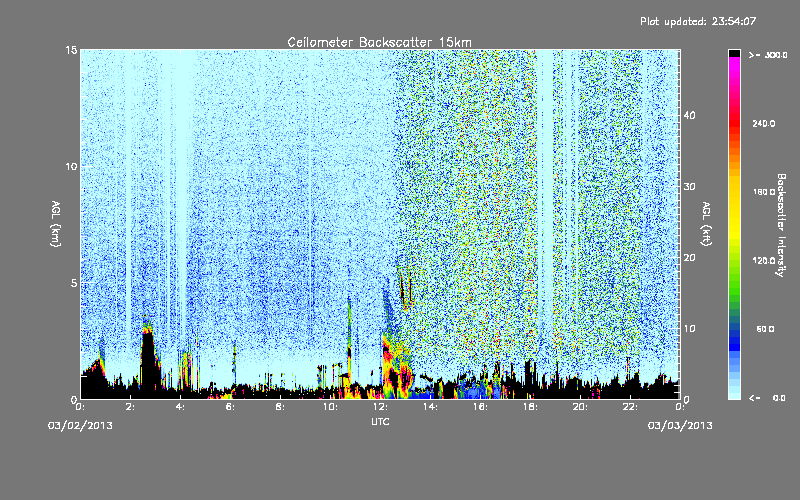The image size is (800, 500).
Task: Click the "16:" hour tick label
Action: coord(480,407)
